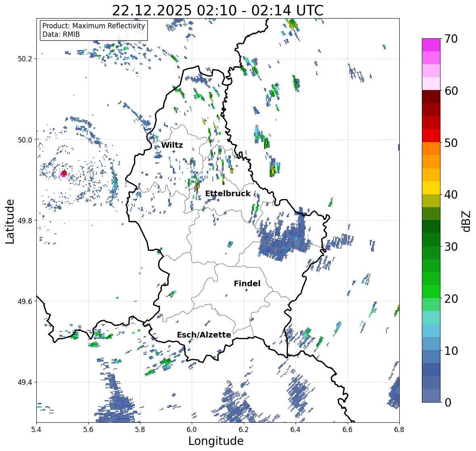Click the Esch/Alzette station label

(x=204, y=335)
